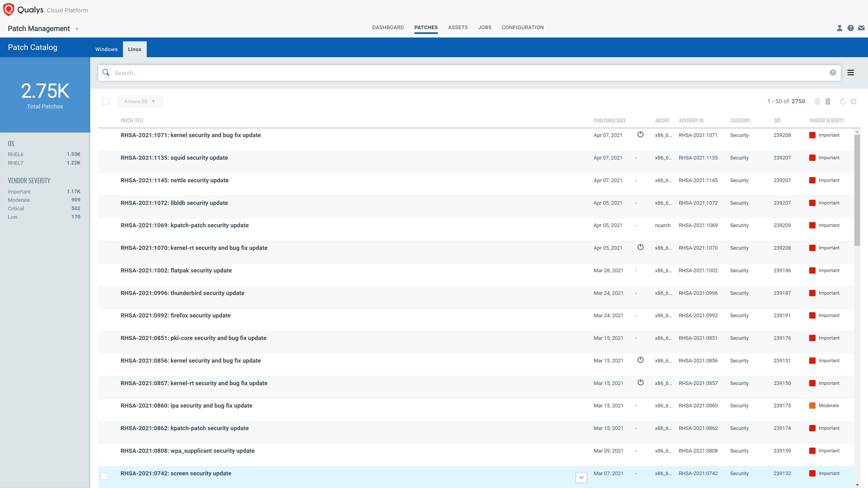Check the select-all checkbox above the table
This screenshot has height=488, width=868.
point(106,102)
